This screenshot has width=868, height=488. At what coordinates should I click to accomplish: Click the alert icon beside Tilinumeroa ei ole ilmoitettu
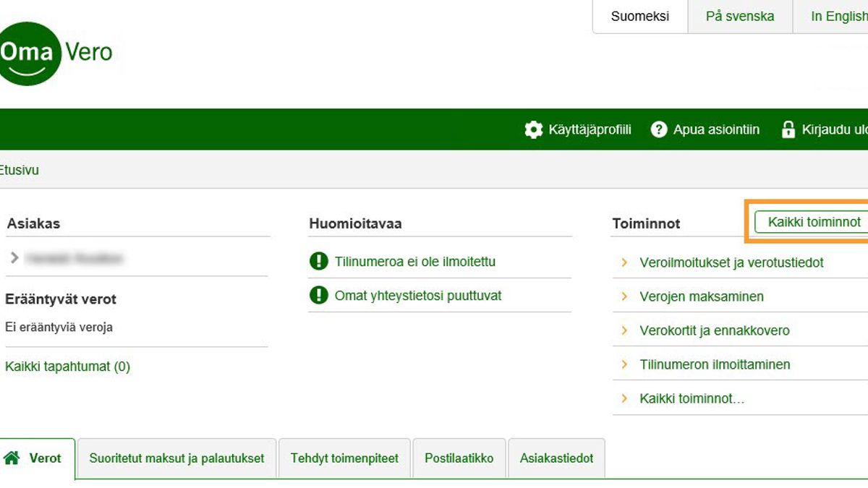pyautogui.click(x=318, y=262)
